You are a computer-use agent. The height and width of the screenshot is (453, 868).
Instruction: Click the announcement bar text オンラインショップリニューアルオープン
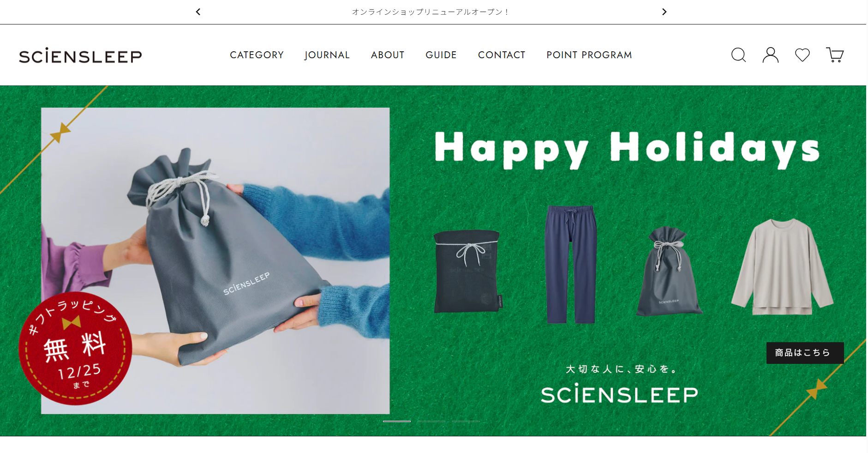coord(431,12)
